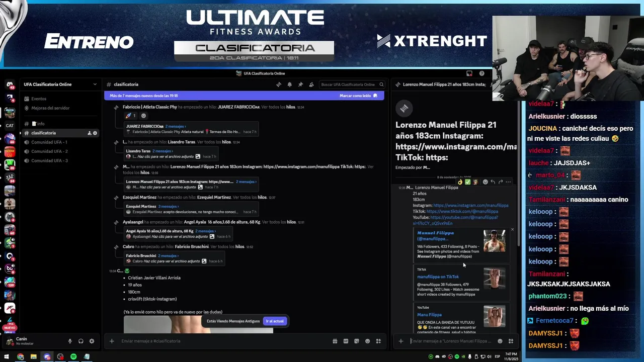Open notification settings bell icon
644x362 pixels.
tap(290, 84)
